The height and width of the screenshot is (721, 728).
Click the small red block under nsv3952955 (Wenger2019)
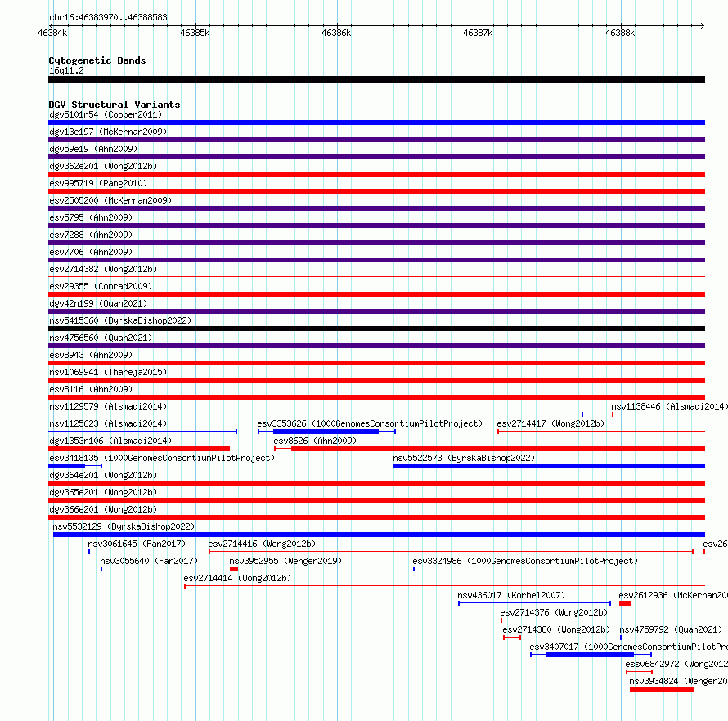(234, 569)
